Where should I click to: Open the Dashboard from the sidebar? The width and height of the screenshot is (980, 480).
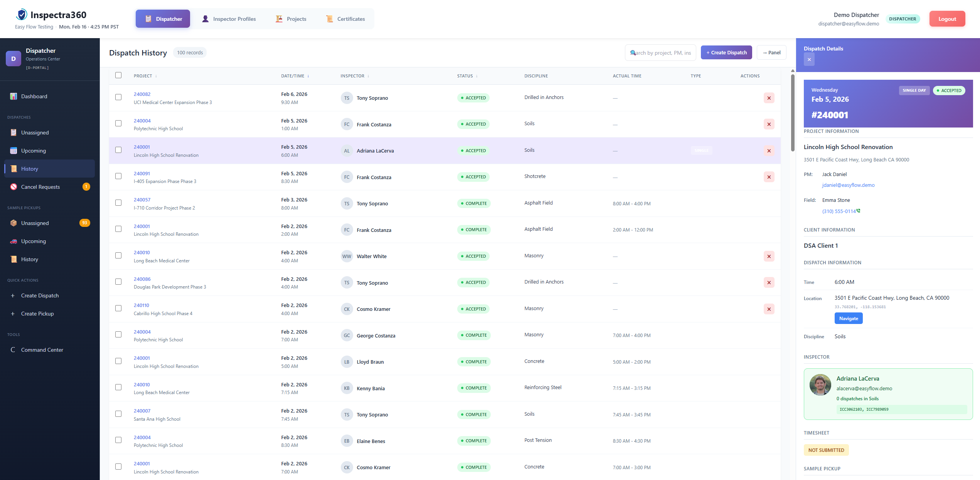click(x=34, y=96)
